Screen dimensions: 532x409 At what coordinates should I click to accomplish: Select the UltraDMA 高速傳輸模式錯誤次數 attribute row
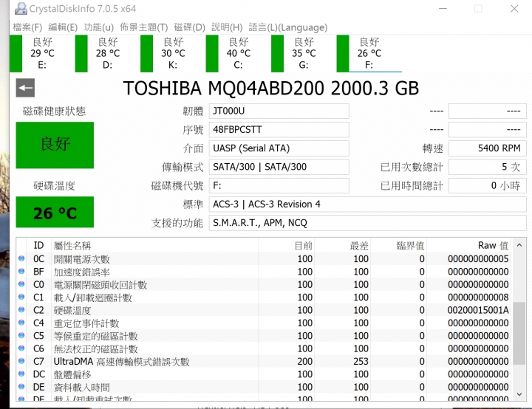[x=264, y=361]
